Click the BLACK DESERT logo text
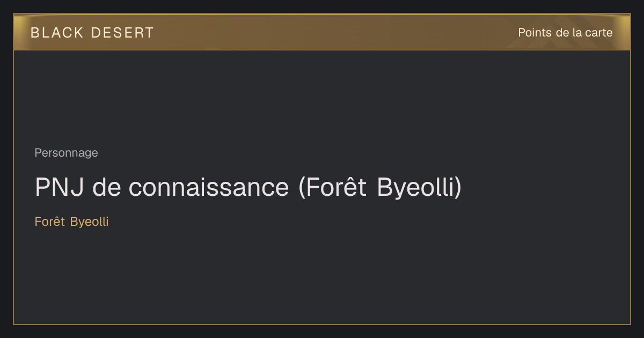 click(x=92, y=33)
